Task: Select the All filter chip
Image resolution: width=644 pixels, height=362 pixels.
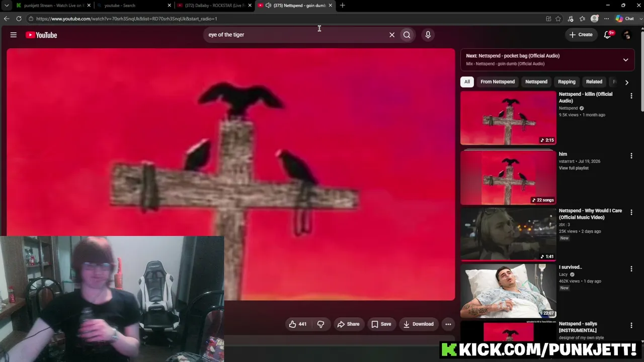Action: (x=467, y=82)
